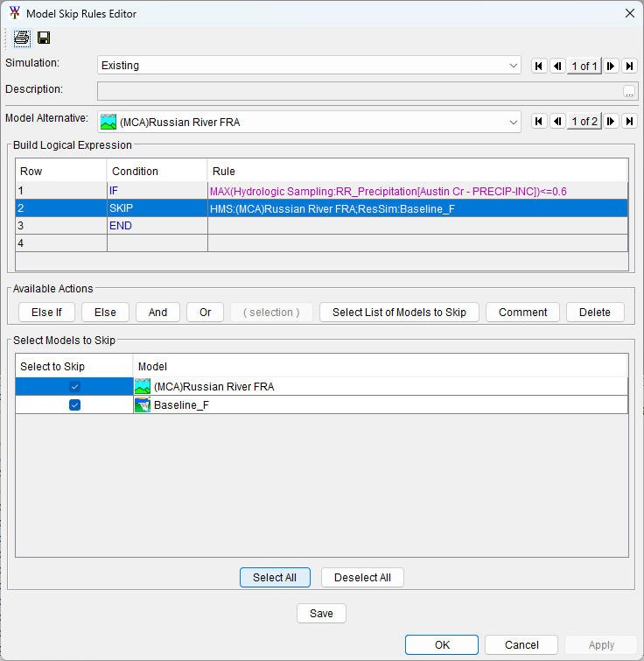The width and height of the screenshot is (644, 661).
Task: Select the SKIP condition cell in row 2
Action: (157, 208)
